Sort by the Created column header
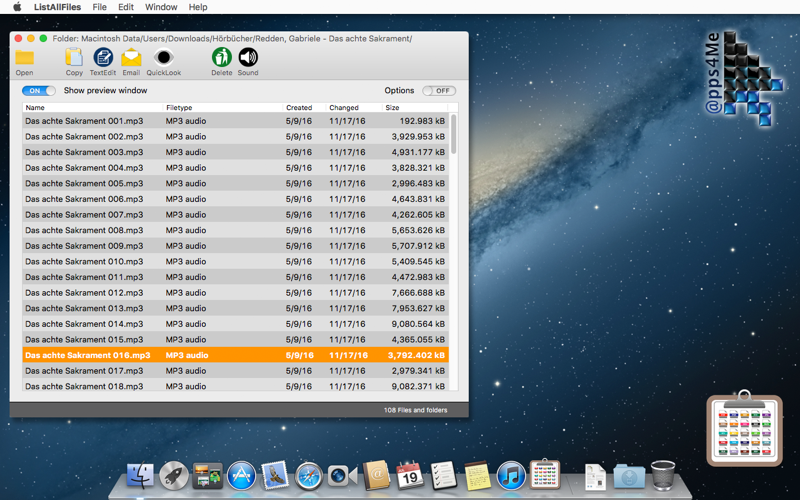800x500 pixels. tap(299, 108)
